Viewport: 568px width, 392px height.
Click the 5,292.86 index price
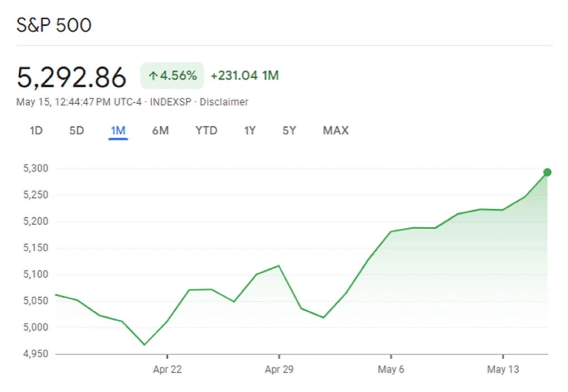point(72,77)
